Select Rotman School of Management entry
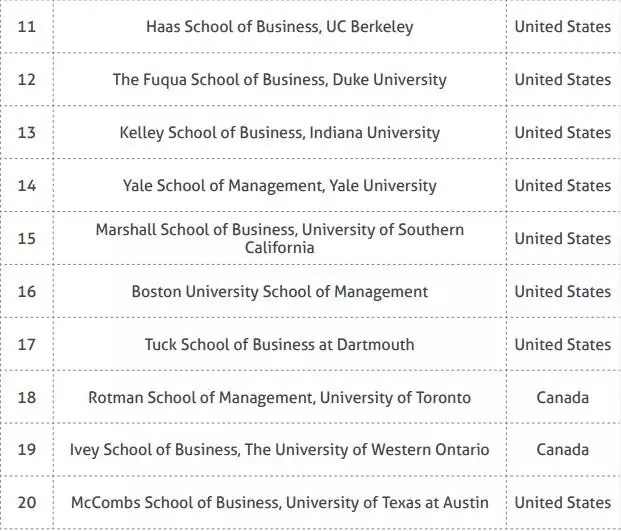Image resolution: width=621 pixels, height=531 pixels. [x=279, y=398]
